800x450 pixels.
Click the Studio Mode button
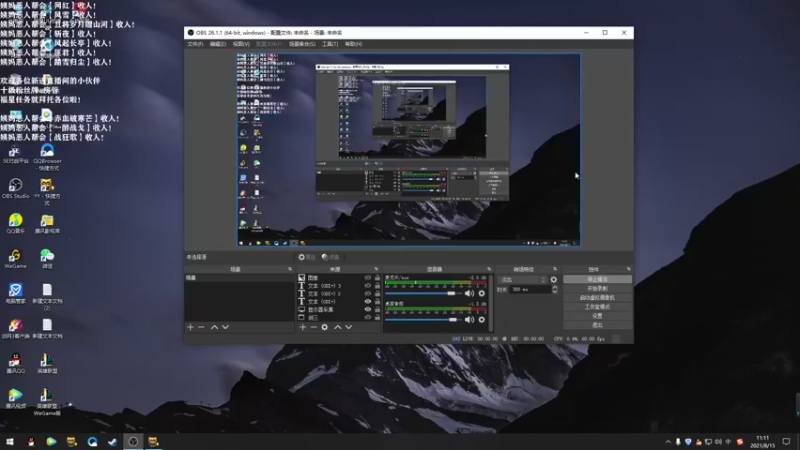[597, 307]
